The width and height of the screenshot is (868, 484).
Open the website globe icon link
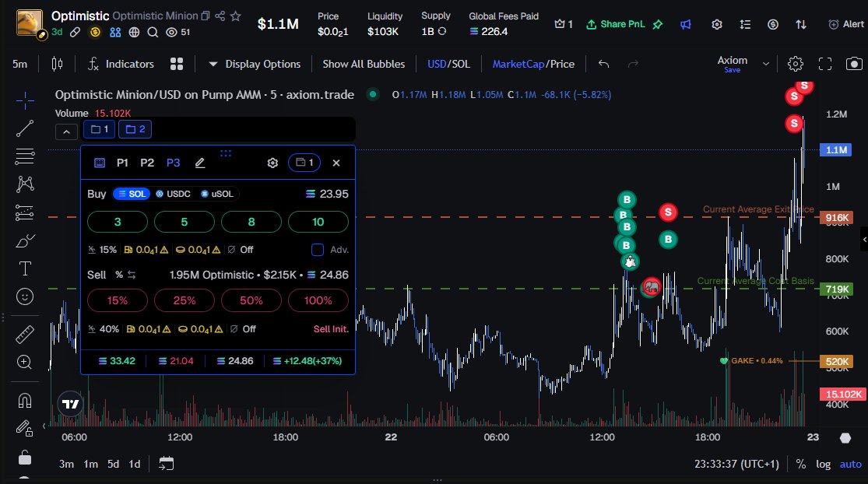[x=134, y=32]
